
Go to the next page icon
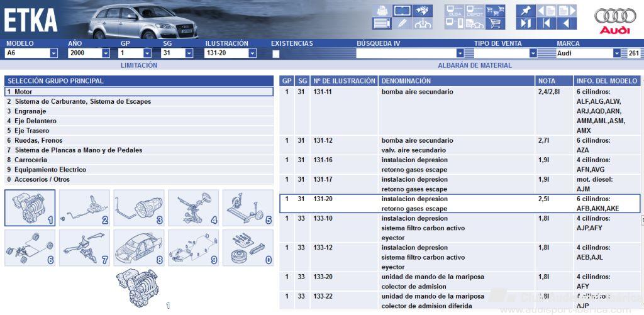567,11
